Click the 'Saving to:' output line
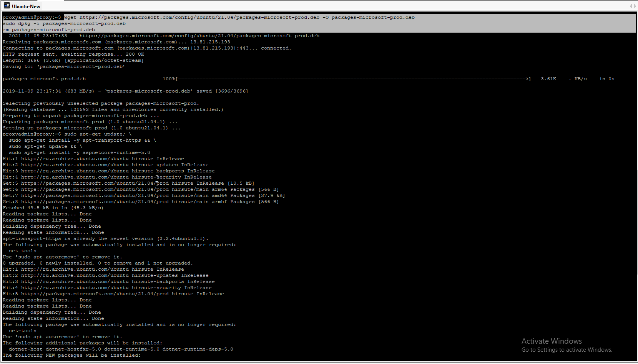 point(64,66)
